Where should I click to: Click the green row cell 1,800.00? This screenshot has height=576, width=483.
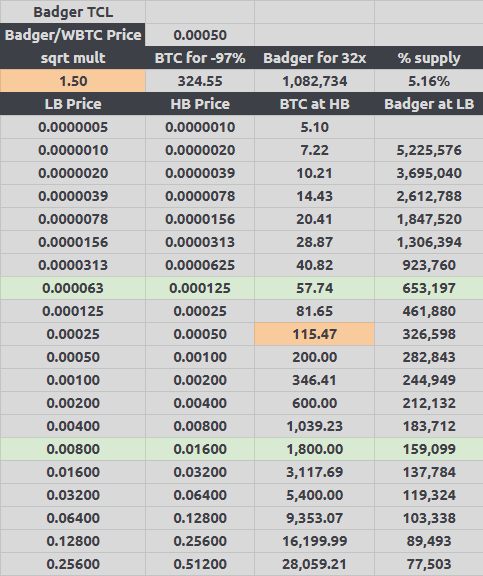(x=314, y=449)
